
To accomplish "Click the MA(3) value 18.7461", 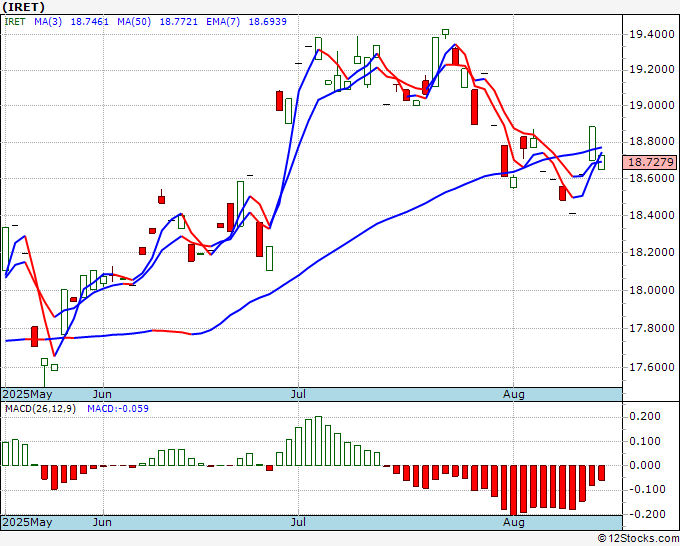I will 89,22.
